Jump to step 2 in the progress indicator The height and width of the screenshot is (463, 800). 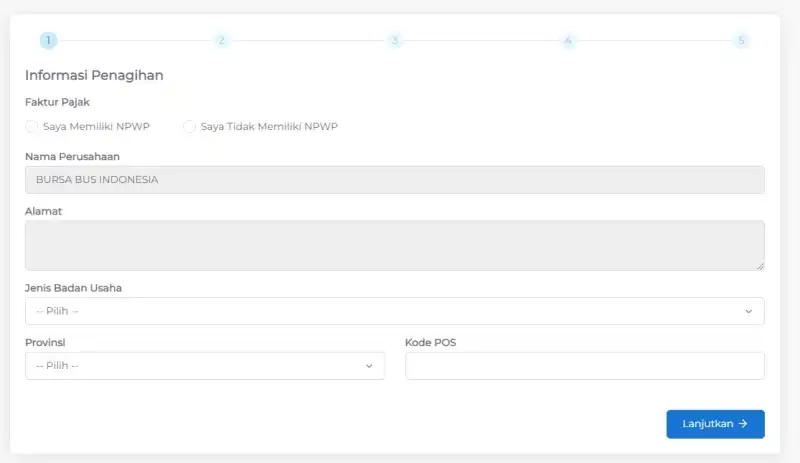[x=221, y=40]
